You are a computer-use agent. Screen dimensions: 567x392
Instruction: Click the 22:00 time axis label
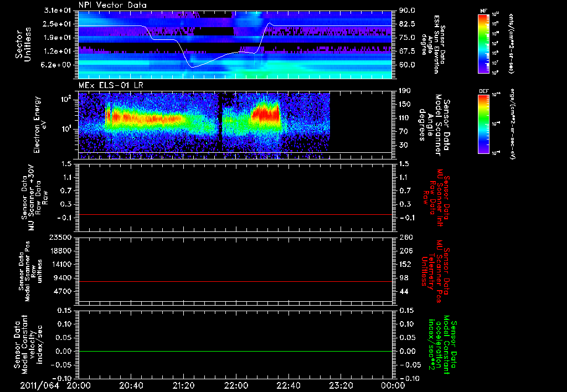(x=236, y=385)
